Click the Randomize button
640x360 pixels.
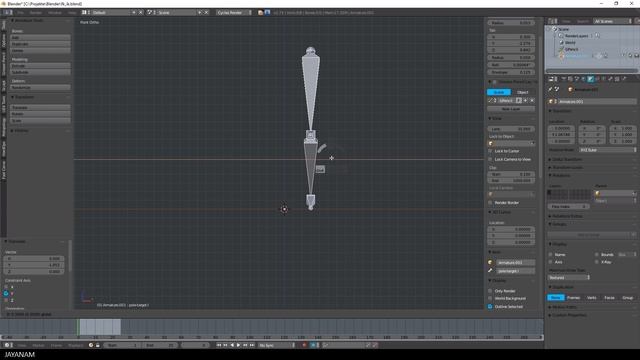point(40,87)
